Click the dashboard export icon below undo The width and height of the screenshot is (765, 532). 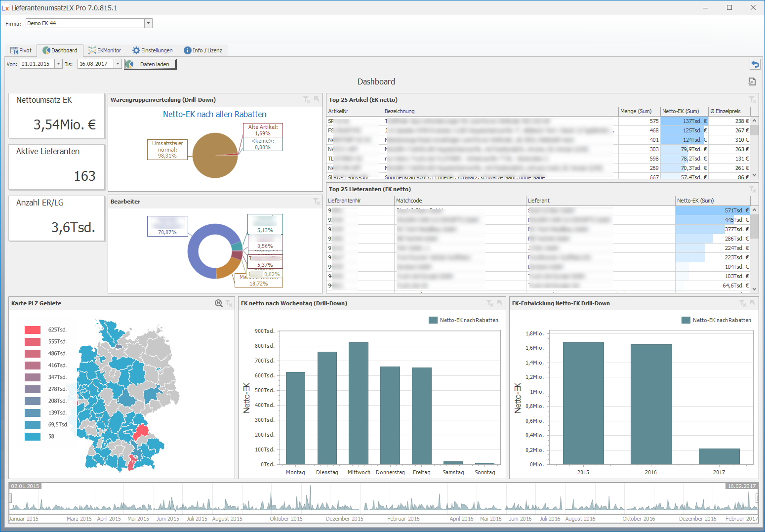click(752, 82)
